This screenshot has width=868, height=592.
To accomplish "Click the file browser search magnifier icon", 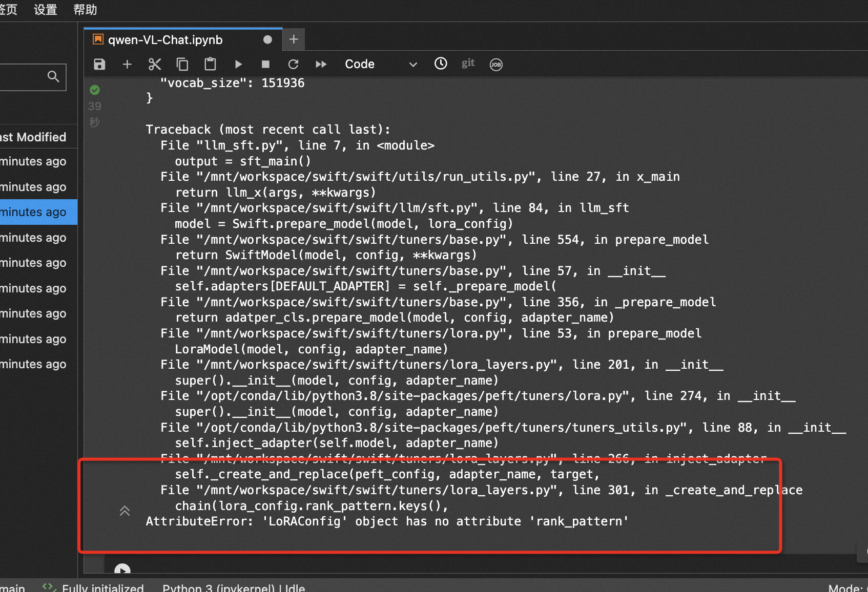I will pyautogui.click(x=53, y=76).
